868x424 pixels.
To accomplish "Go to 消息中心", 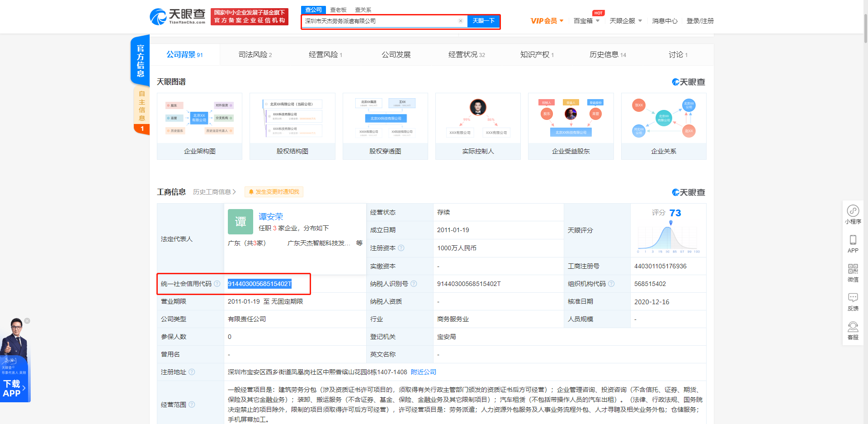I will [665, 21].
